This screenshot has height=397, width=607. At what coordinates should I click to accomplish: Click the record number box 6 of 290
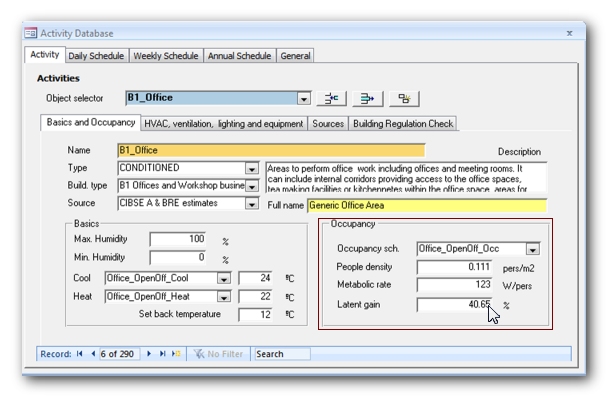(119, 354)
